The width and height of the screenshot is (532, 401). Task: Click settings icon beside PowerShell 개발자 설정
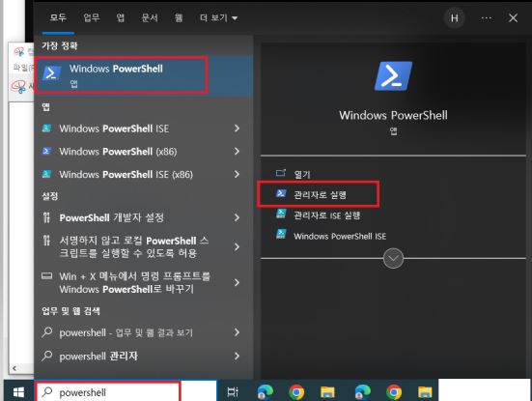point(46,217)
